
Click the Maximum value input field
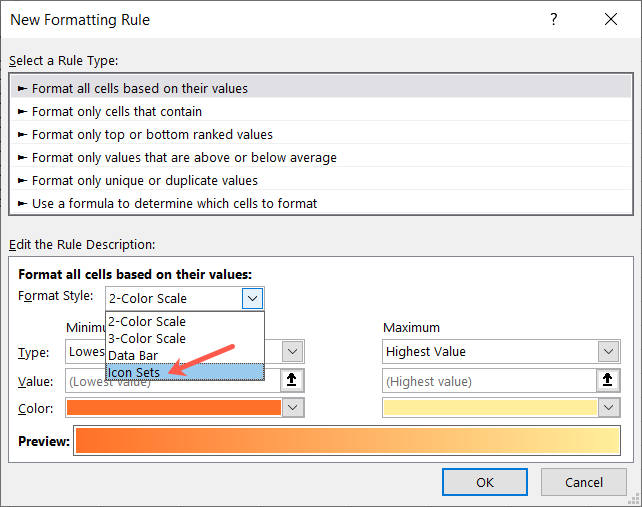pos(489,380)
